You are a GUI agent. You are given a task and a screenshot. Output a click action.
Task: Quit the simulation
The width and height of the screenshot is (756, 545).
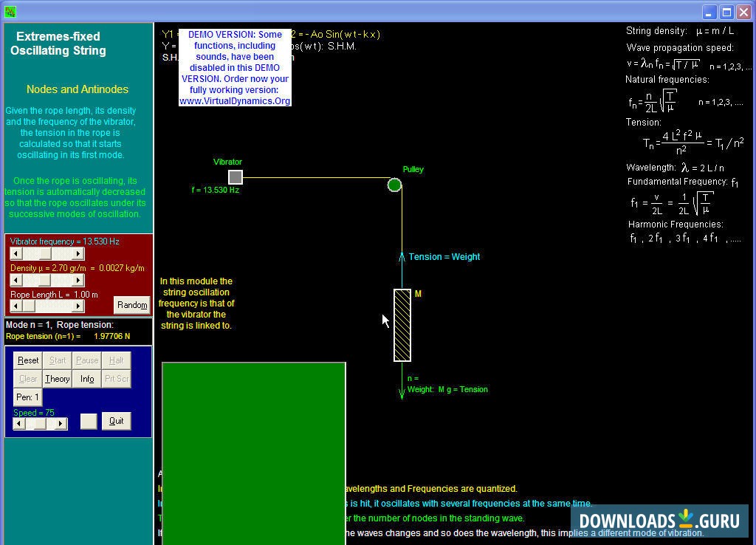(116, 421)
